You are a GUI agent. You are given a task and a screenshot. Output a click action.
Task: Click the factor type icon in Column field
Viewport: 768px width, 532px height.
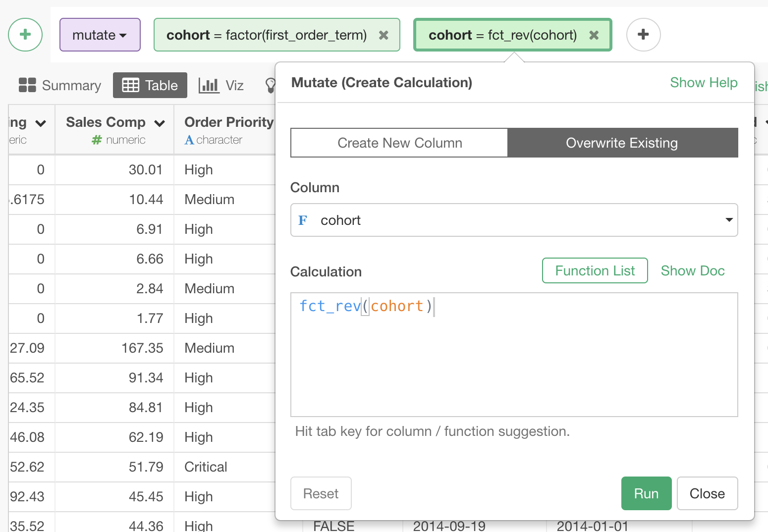(303, 220)
